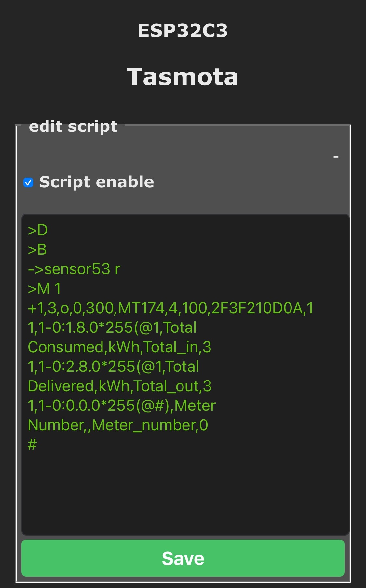The width and height of the screenshot is (366, 588).
Task: Place cursor on the >B line
Action: (37, 250)
